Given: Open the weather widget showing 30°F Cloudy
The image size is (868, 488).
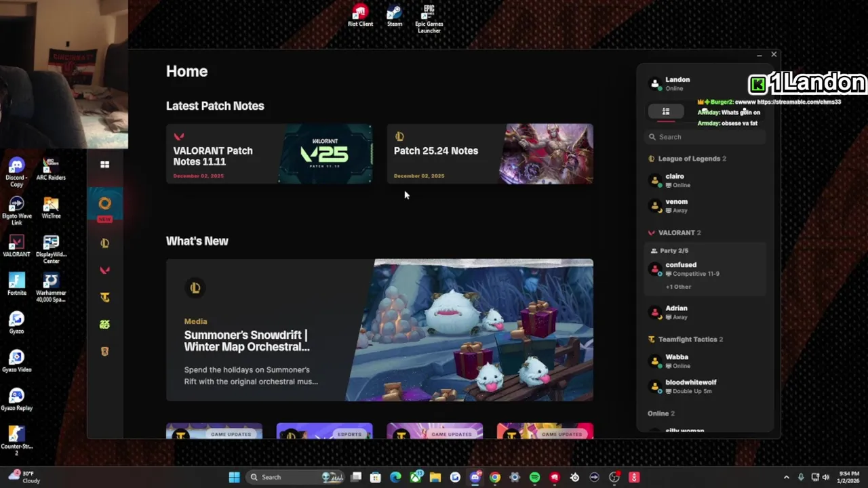Looking at the screenshot, I should 24,477.
